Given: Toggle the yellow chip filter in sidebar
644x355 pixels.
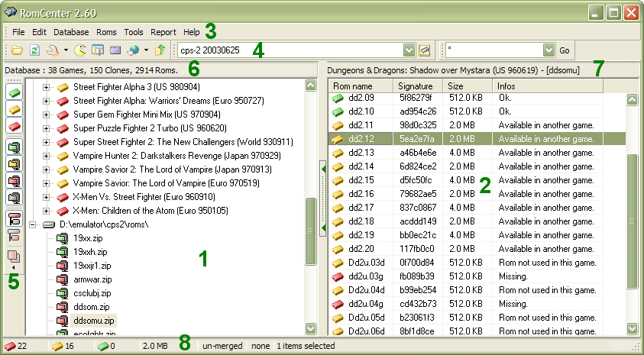Looking at the screenshot, I should coord(15,109).
